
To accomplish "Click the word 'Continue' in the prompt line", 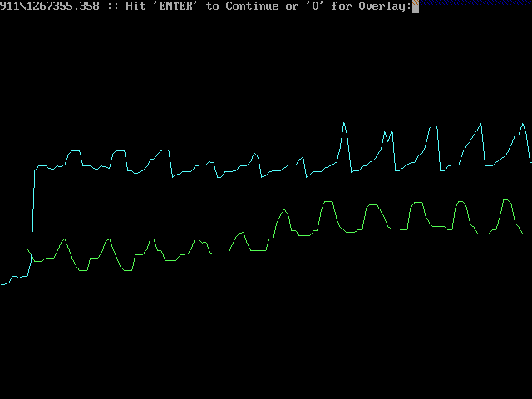I will [252, 7].
